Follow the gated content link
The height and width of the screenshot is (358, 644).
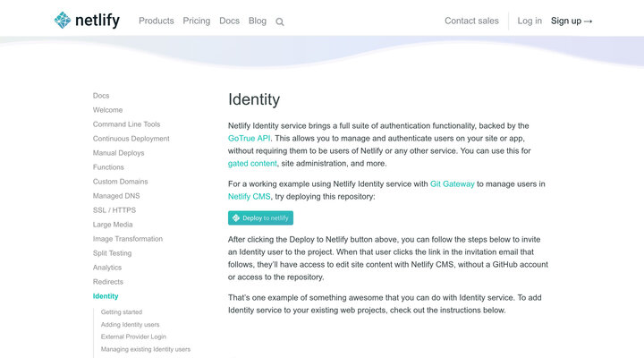coord(252,163)
